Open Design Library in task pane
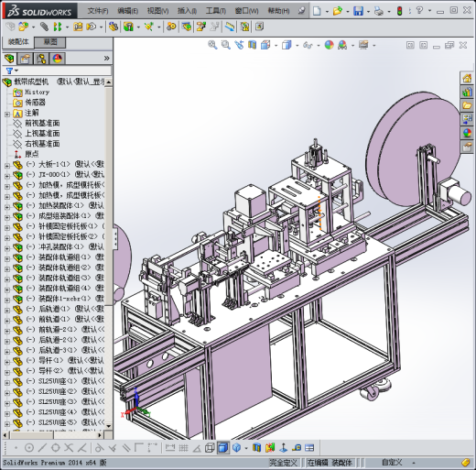This screenshot has width=476, height=470. coord(467,92)
